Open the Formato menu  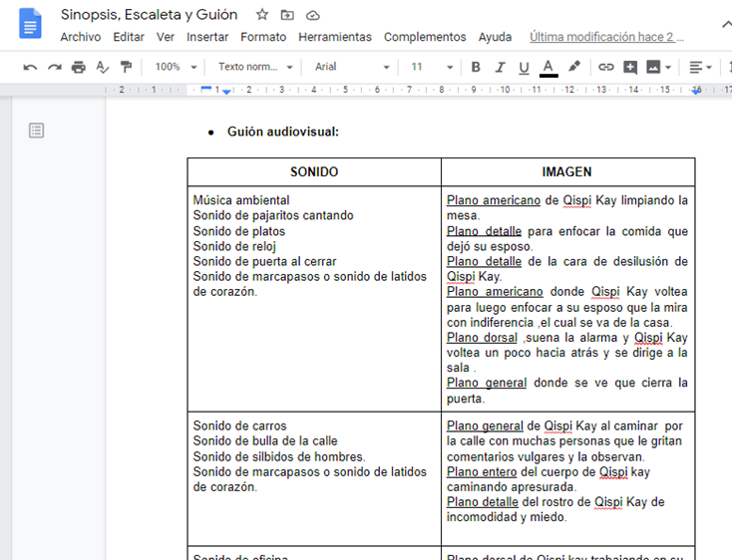(x=263, y=37)
